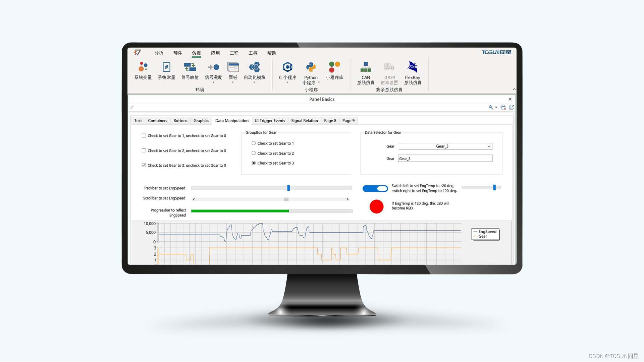Switch to the Page 9 tab
This screenshot has width=644, height=362.
(x=348, y=121)
